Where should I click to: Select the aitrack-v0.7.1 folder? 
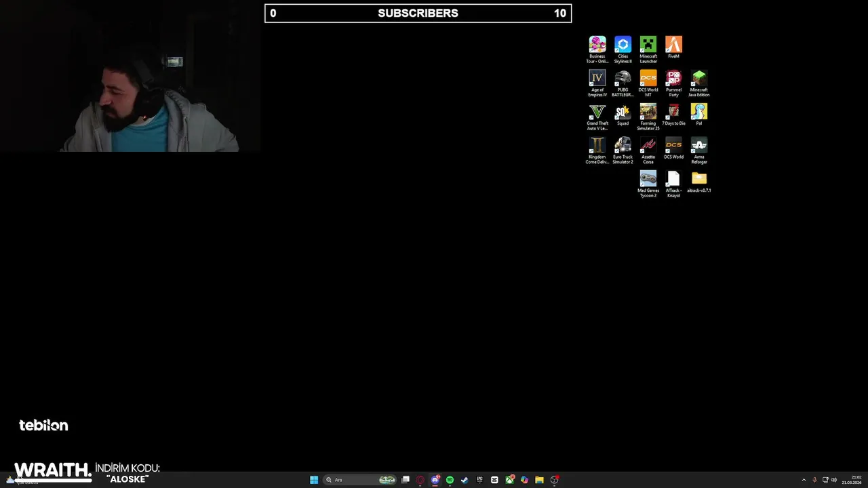699,182
